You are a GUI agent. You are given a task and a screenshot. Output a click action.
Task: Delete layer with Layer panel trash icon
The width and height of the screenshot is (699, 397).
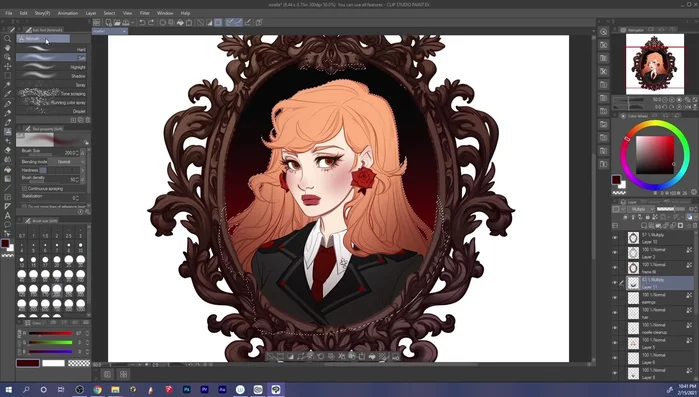click(x=695, y=225)
